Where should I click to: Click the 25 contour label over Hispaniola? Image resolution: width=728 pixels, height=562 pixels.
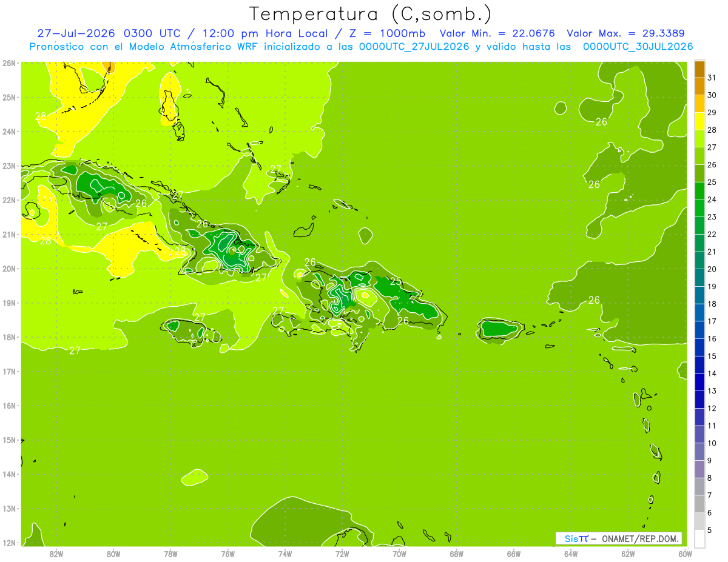coord(396,281)
